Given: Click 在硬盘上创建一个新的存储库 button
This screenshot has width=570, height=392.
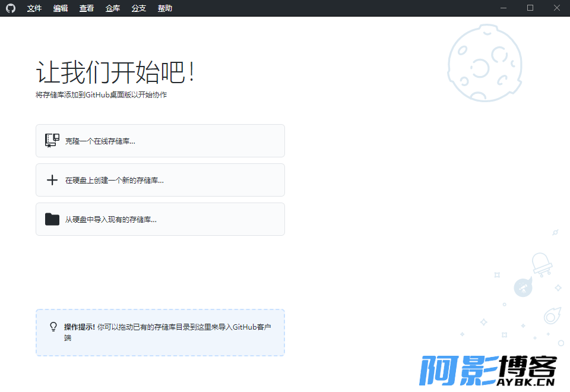Looking at the screenshot, I should click(160, 180).
